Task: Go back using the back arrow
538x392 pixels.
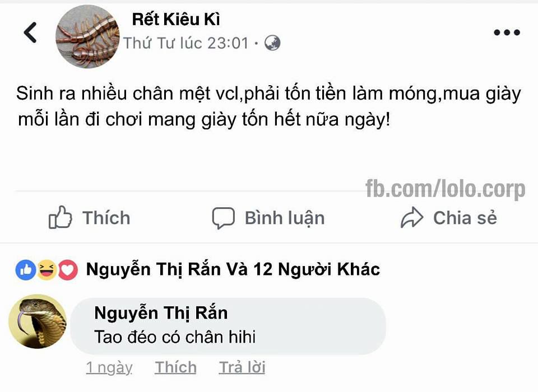Action: [30, 32]
